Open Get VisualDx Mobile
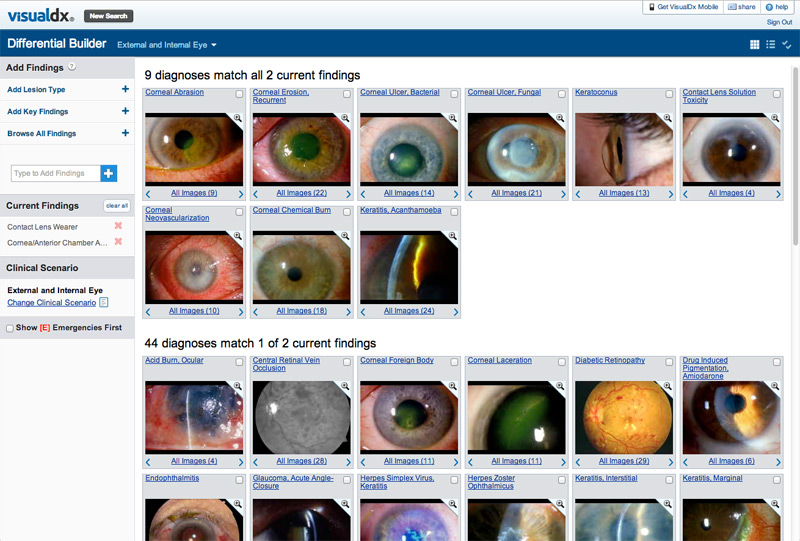 (685, 7)
